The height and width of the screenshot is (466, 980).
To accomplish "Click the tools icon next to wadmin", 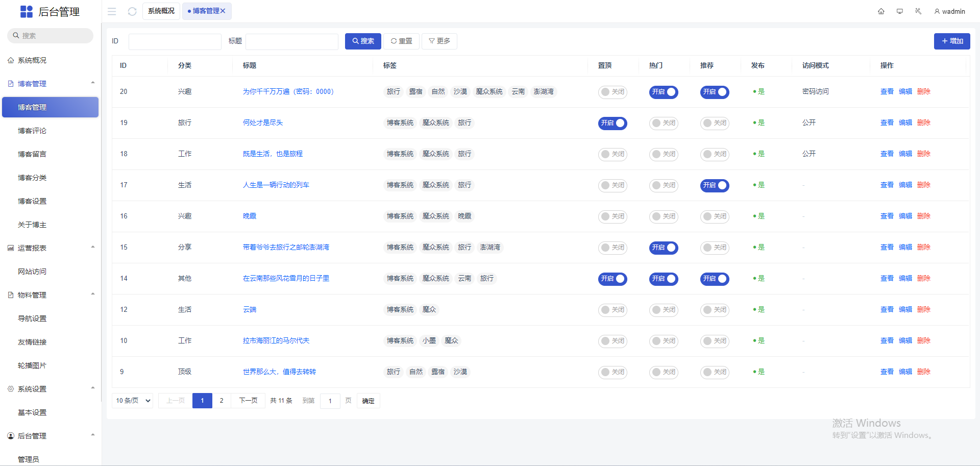I will click(x=918, y=11).
